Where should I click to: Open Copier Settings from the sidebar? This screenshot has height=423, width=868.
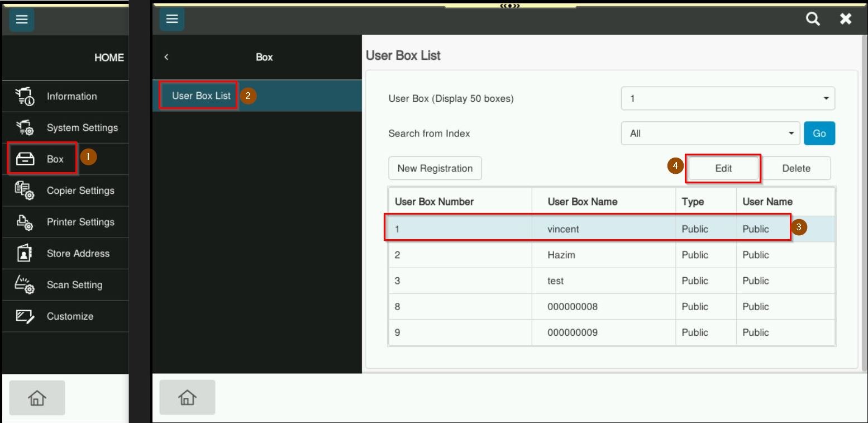pyautogui.click(x=80, y=191)
